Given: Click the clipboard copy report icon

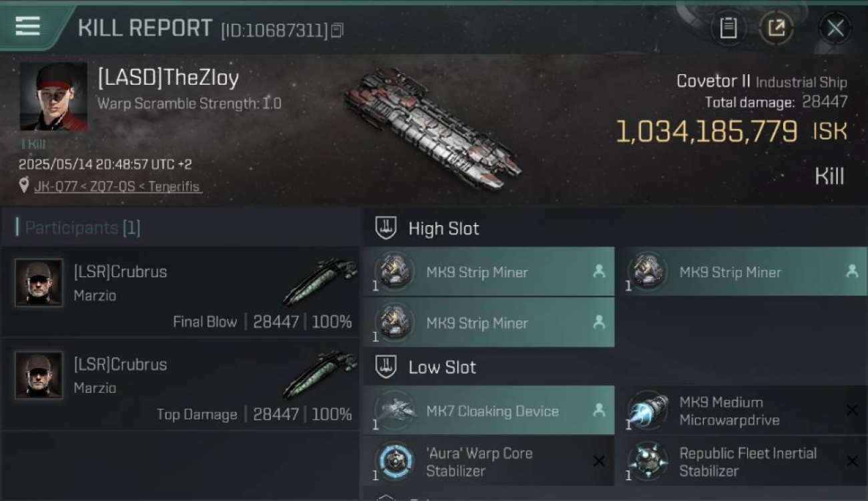Looking at the screenshot, I should 728,28.
